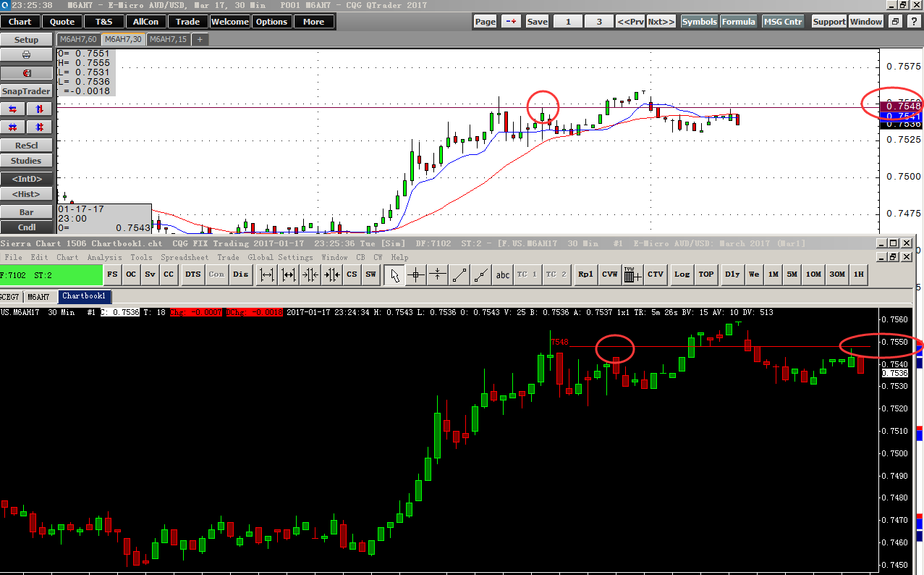
Task: Select the line drawing tool in Sierra Chart
Action: tap(459, 274)
